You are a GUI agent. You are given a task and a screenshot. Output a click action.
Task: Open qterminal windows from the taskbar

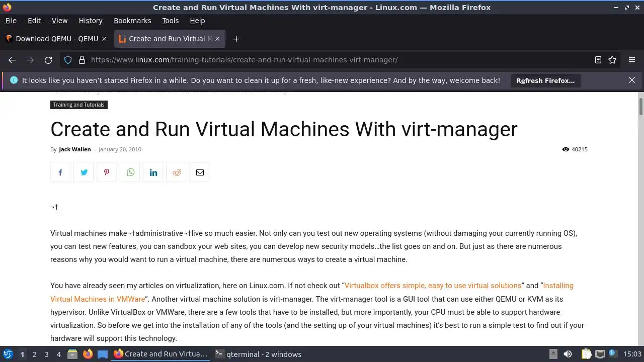click(258, 354)
